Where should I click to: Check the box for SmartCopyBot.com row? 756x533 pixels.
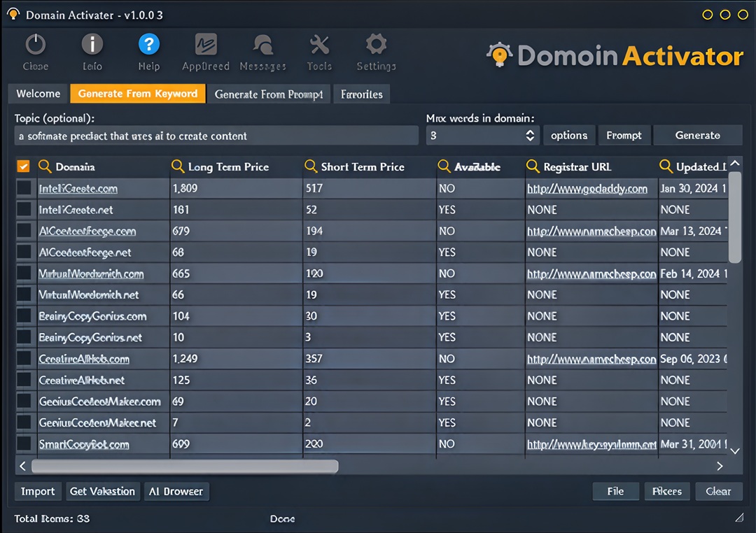pyautogui.click(x=24, y=443)
